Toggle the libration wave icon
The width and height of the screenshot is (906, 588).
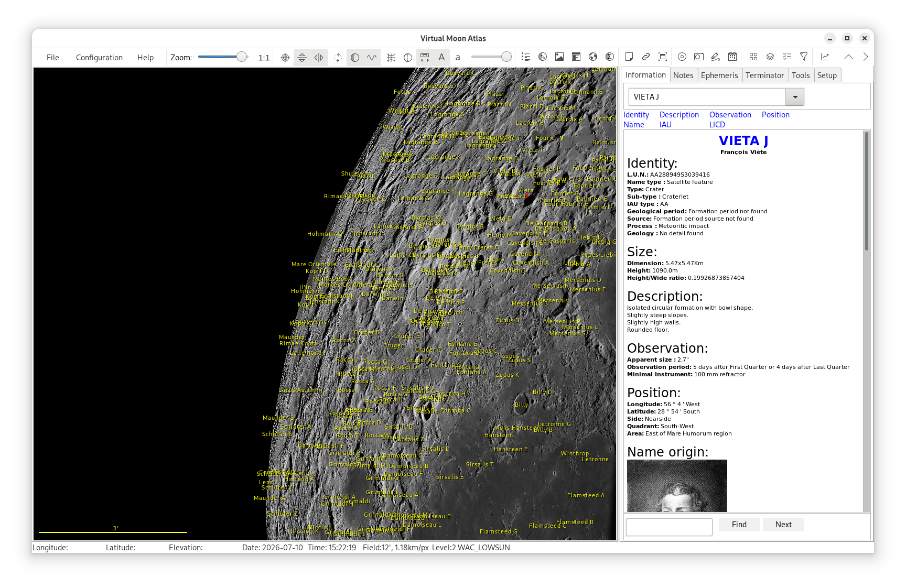tap(372, 58)
